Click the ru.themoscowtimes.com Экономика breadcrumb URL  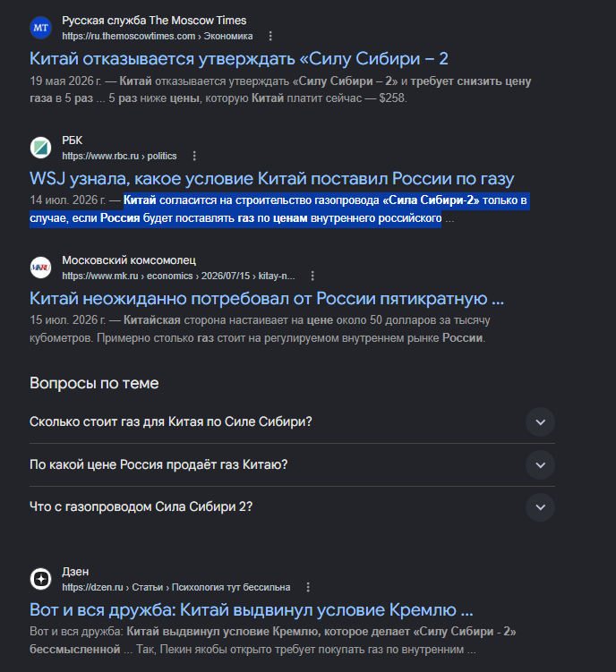tap(158, 37)
